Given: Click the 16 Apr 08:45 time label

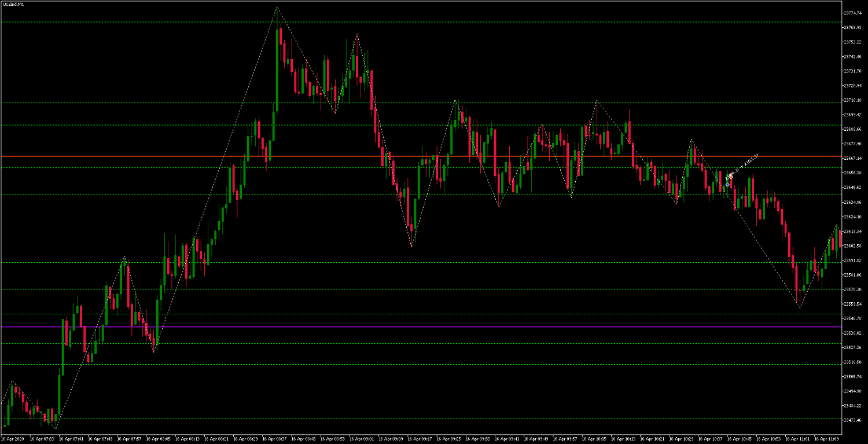Looking at the screenshot, I should click(303, 439).
